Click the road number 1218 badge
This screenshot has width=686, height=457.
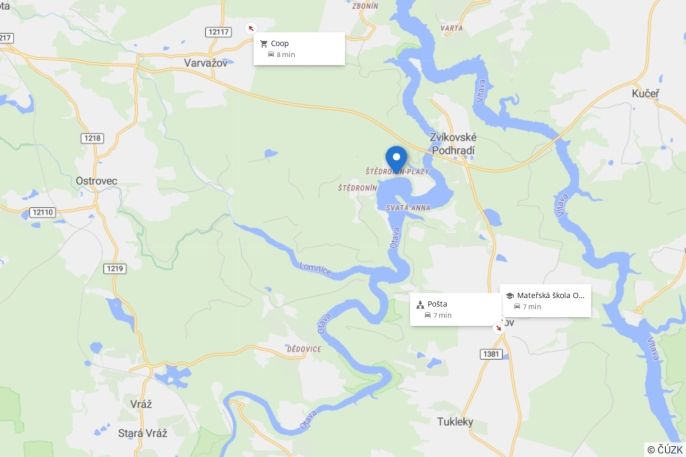point(92,138)
